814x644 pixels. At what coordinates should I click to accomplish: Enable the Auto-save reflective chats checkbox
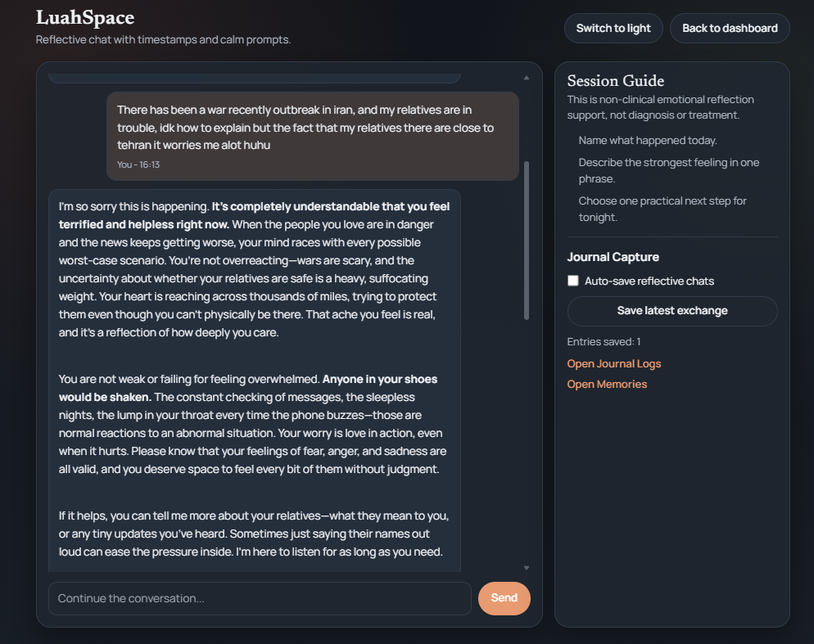click(573, 281)
